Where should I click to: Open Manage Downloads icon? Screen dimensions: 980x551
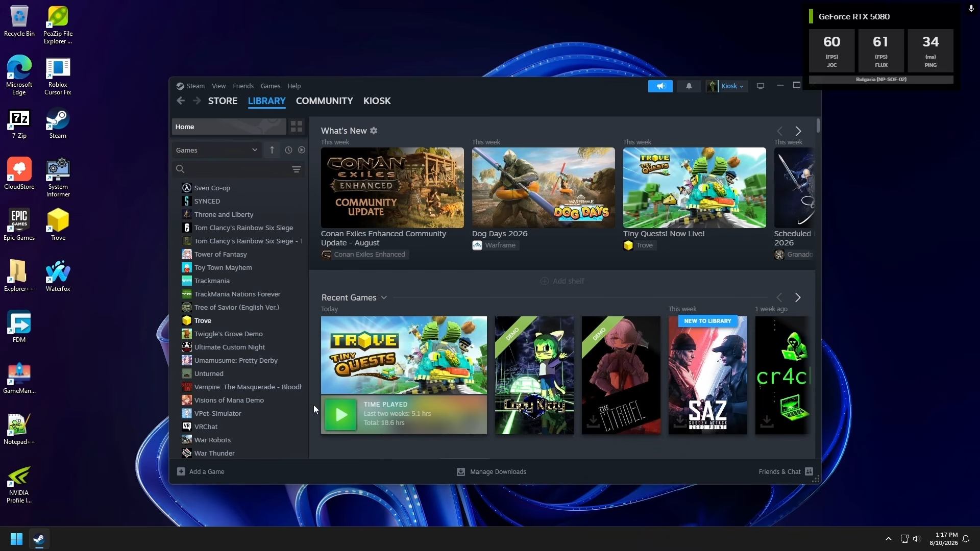(x=461, y=472)
